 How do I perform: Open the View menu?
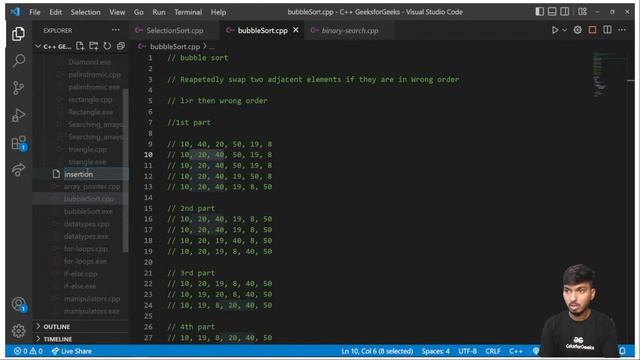[x=117, y=12]
